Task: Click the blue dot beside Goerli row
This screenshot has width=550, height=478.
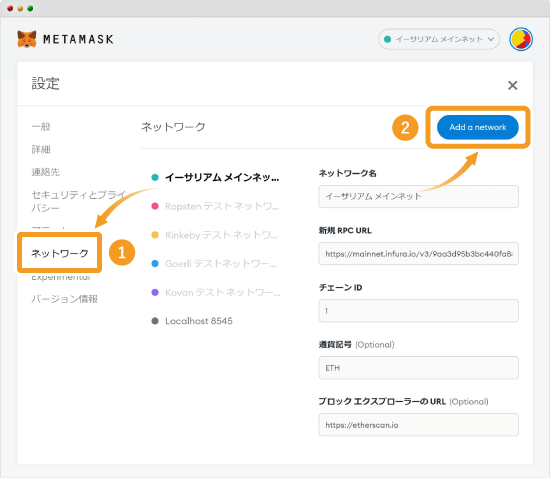Action: tap(155, 263)
